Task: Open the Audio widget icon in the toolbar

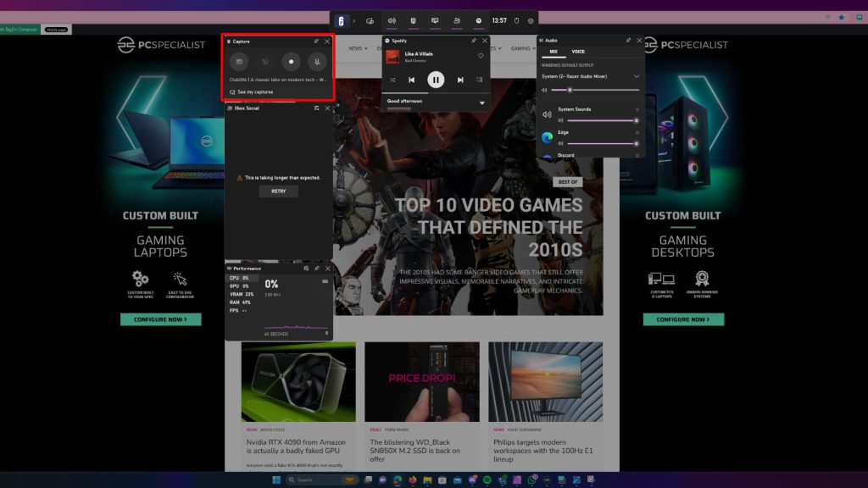Action: click(x=392, y=21)
